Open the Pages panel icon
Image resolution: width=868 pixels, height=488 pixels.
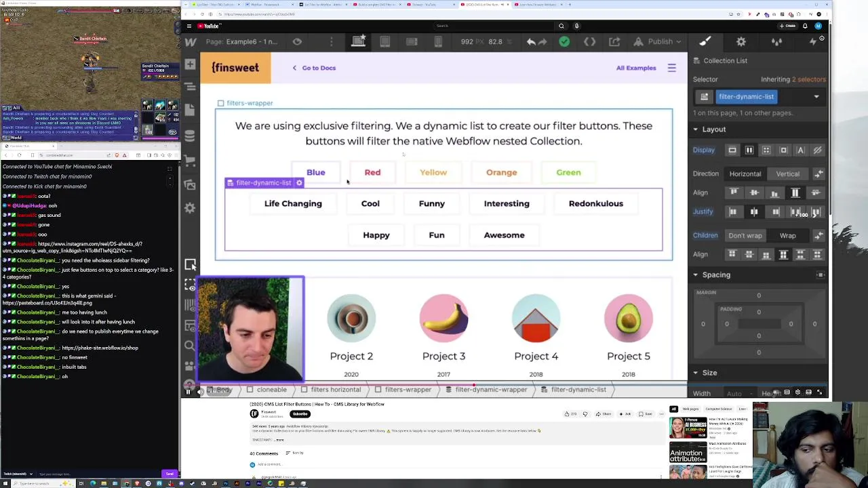tap(190, 109)
